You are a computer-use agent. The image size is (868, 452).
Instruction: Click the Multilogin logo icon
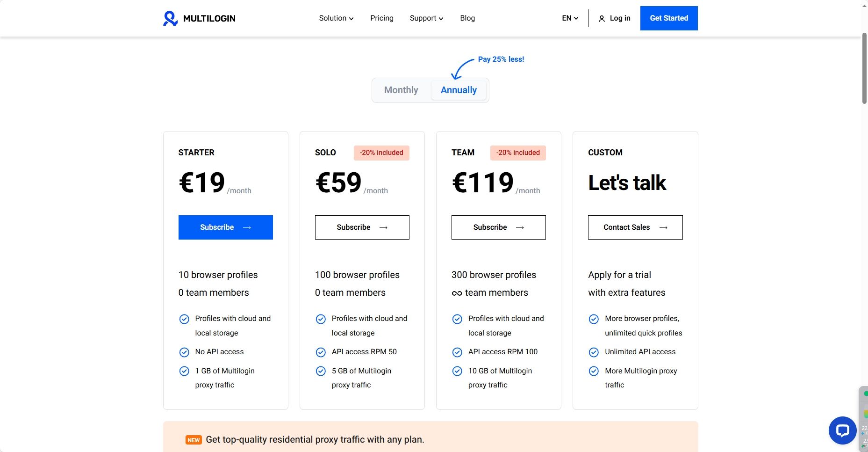click(170, 18)
